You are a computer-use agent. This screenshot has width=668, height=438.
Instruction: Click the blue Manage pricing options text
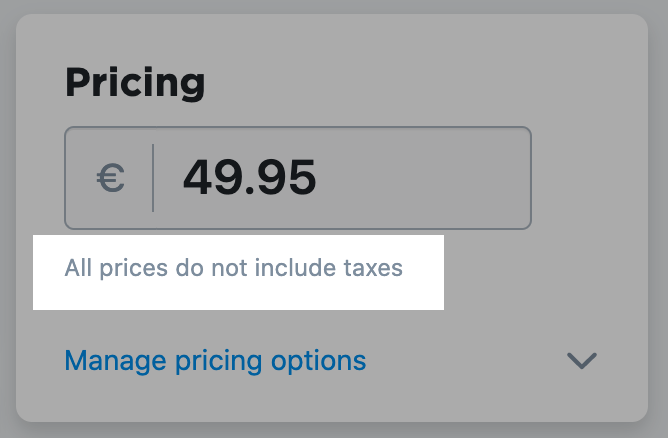[x=215, y=359]
